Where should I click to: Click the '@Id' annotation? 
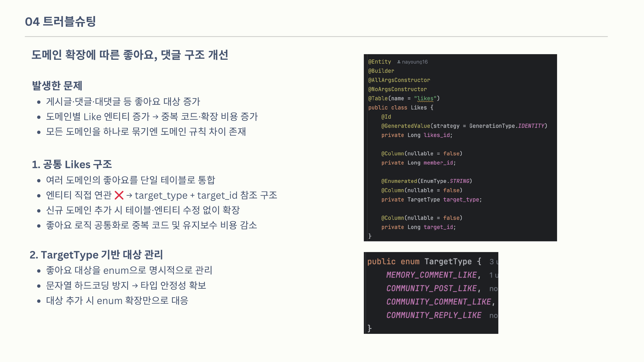(x=386, y=117)
